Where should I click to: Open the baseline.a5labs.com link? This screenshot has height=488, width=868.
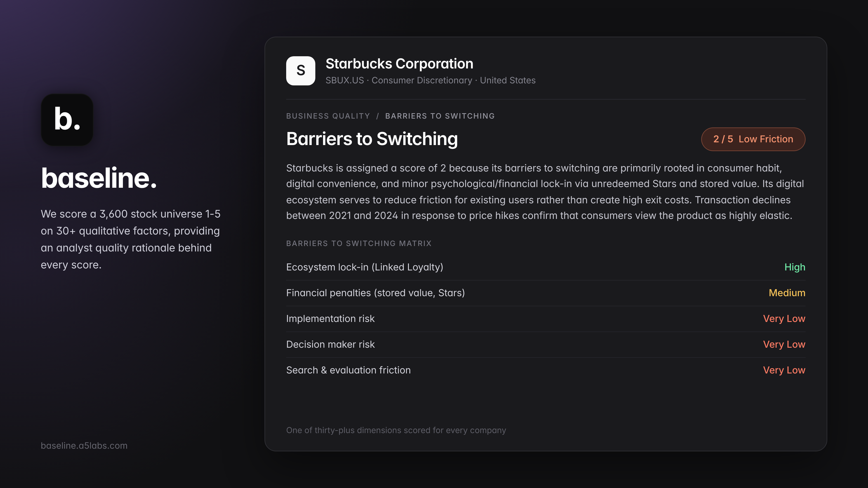[x=84, y=446]
